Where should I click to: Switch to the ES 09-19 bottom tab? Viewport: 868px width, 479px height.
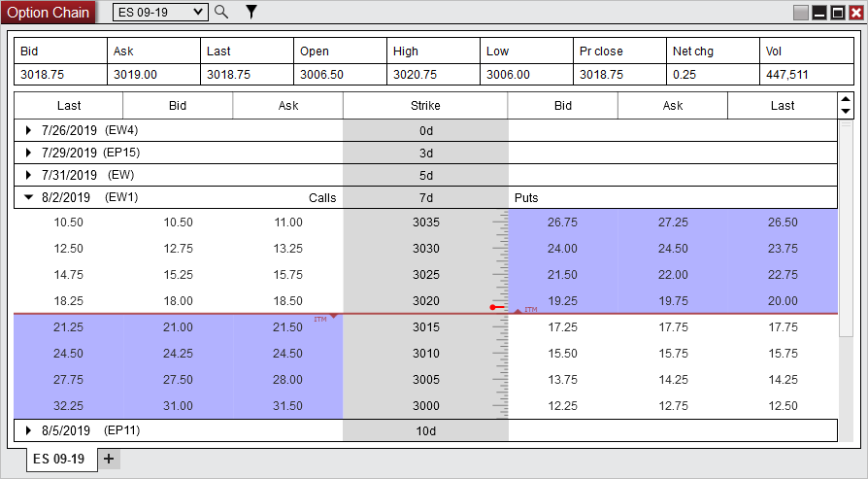tap(58, 459)
